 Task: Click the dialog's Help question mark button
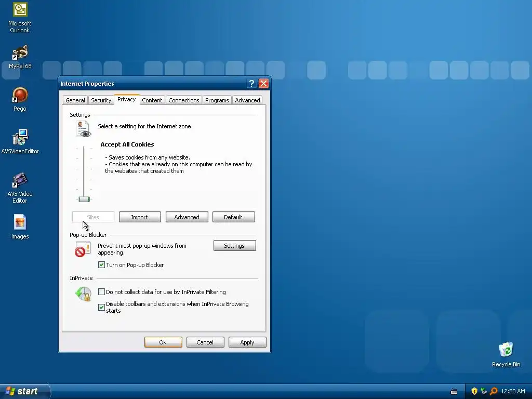251,84
